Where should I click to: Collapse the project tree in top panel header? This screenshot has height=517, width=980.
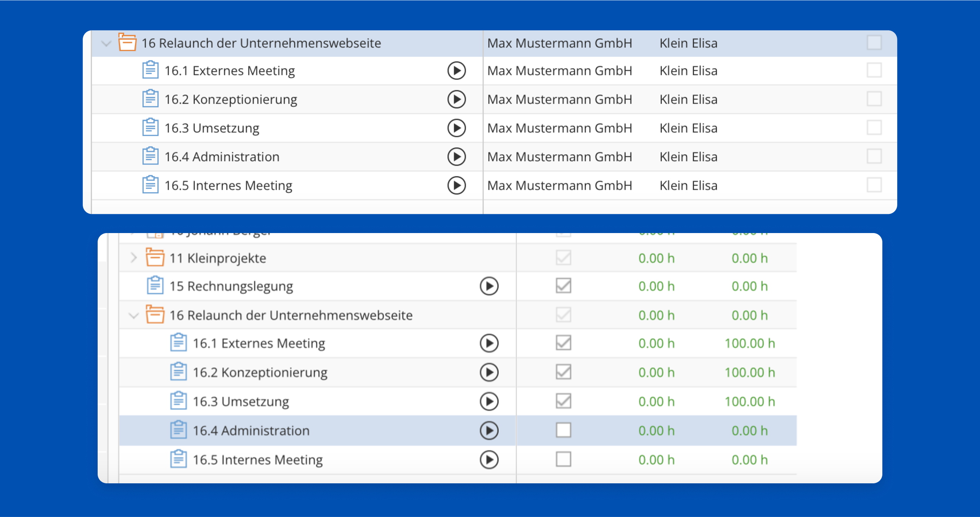(106, 43)
